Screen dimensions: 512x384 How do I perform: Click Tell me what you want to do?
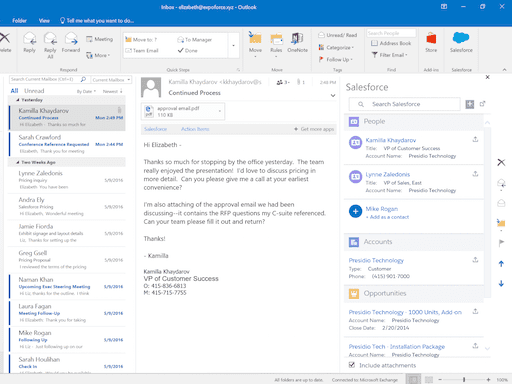97,21
